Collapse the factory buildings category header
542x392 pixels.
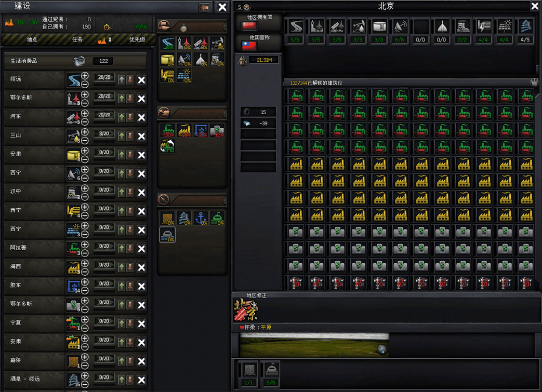[192, 112]
